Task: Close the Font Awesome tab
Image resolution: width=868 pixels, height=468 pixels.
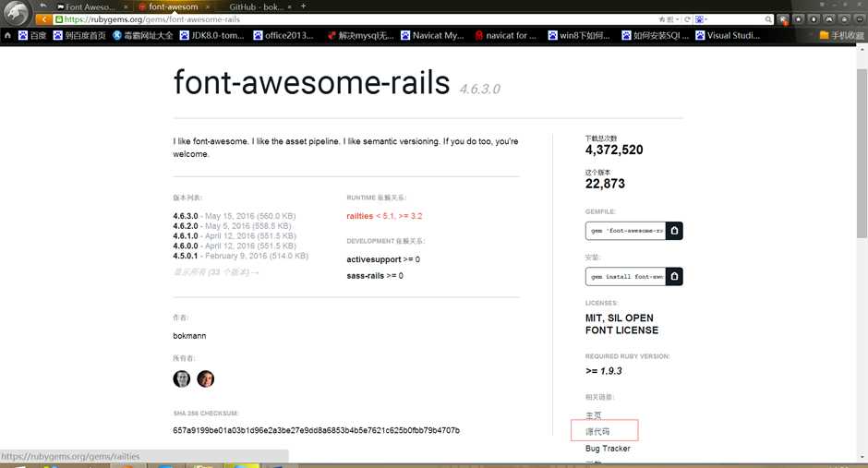Action: [x=126, y=6]
